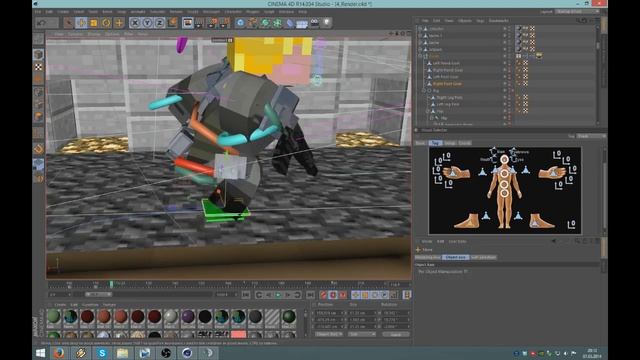640x360 pixels.
Task: Activate the Rotate tool
Action: (x=106, y=23)
